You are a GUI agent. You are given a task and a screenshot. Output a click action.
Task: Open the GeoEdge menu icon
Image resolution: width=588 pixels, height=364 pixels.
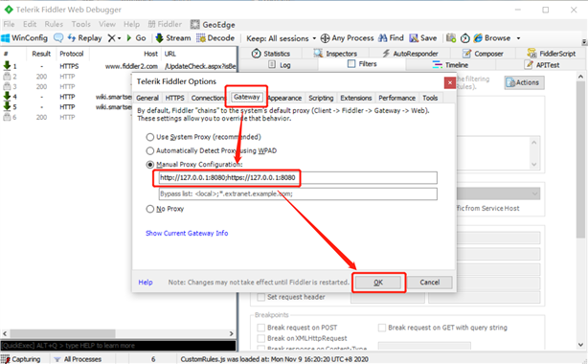(x=194, y=25)
